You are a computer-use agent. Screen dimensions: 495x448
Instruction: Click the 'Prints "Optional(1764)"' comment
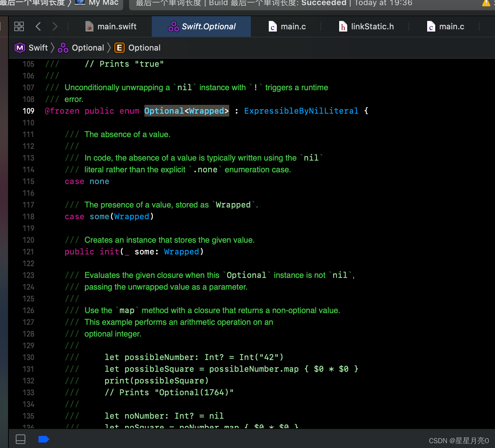pos(169,393)
